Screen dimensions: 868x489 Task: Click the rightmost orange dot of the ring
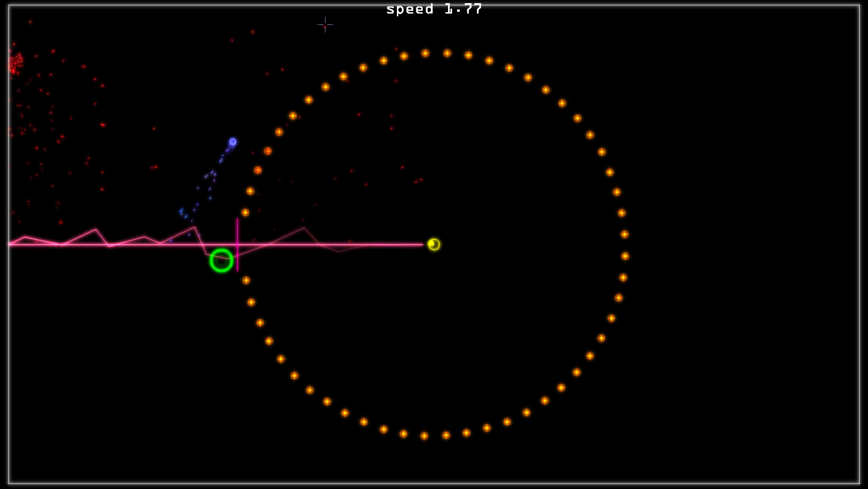[625, 235]
